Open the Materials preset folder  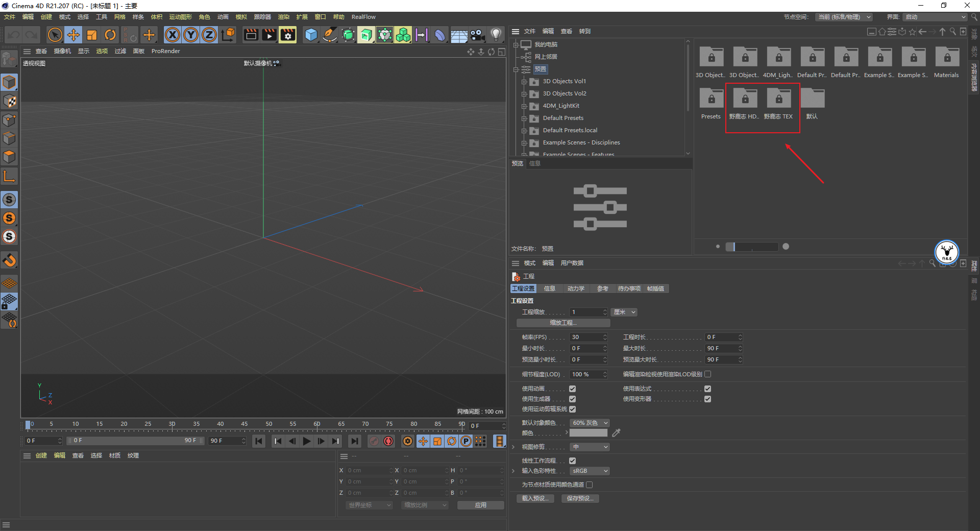[947, 62]
